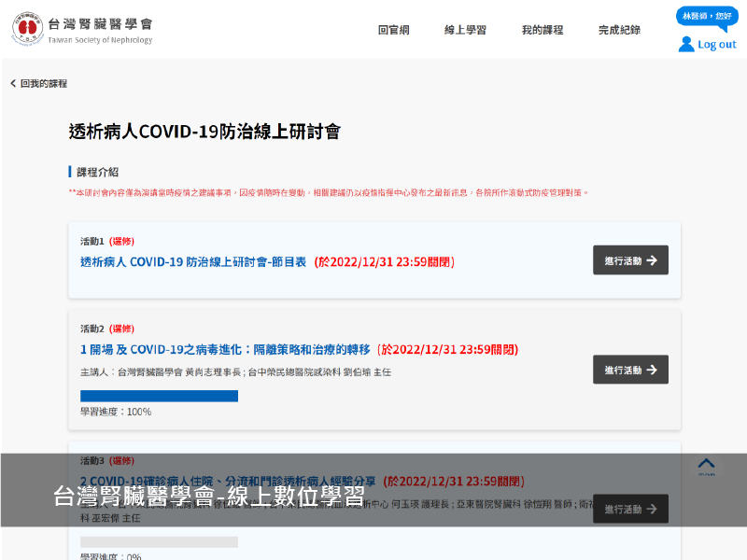Open the 透析病人 COVID-19 防治線上研討會-節目表 link
The height and width of the screenshot is (560, 747).
pyautogui.click(x=193, y=262)
